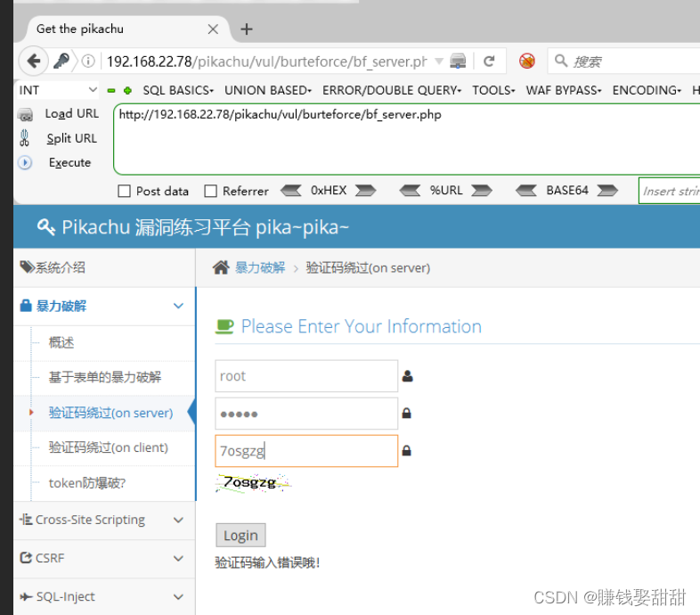Click right arrow after 0xHEX
700x615 pixels.
coord(366,191)
